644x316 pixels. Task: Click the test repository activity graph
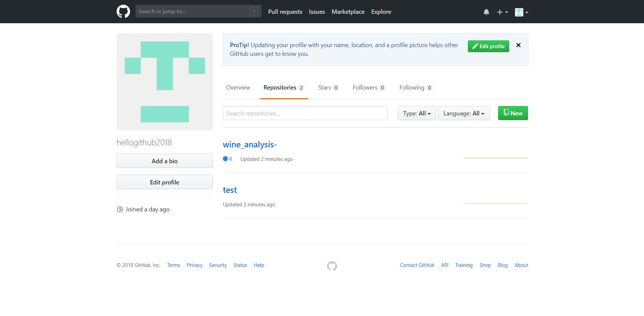point(495,203)
